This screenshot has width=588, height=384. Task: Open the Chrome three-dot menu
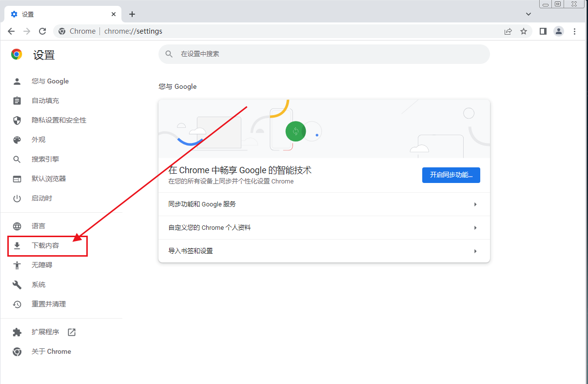(x=575, y=31)
